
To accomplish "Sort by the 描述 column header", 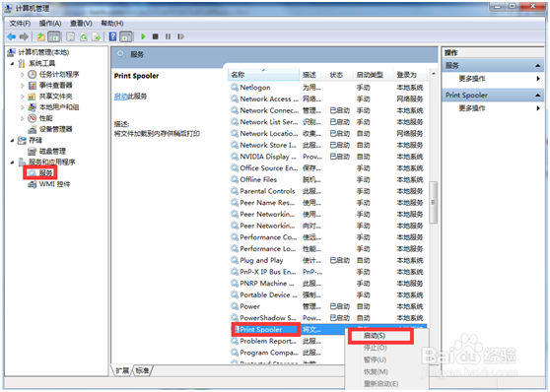I will click(x=312, y=75).
